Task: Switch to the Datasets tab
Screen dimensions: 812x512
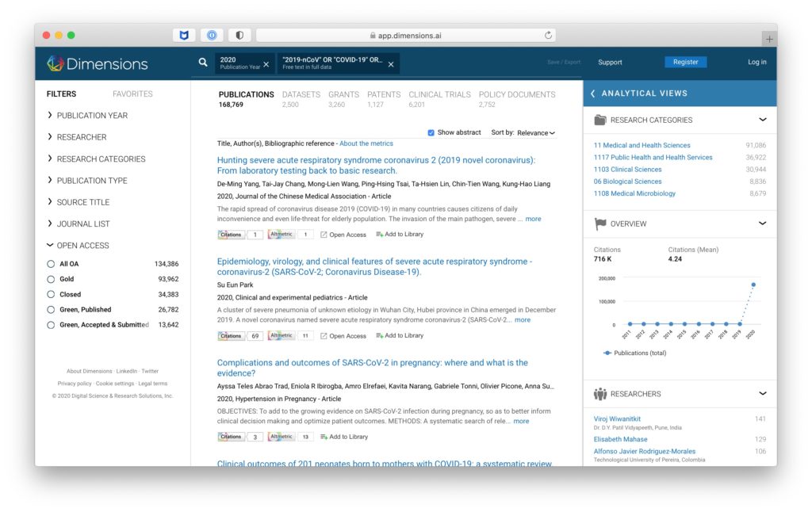Action: (x=301, y=94)
